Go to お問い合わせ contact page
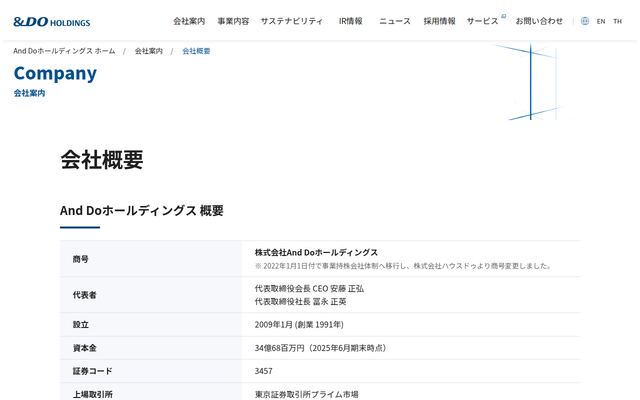640x400 pixels. point(539,21)
